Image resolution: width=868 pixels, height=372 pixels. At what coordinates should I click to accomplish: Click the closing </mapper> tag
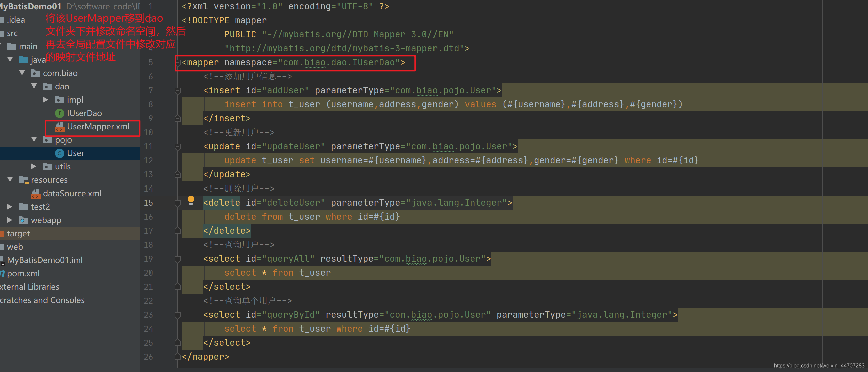pos(205,357)
